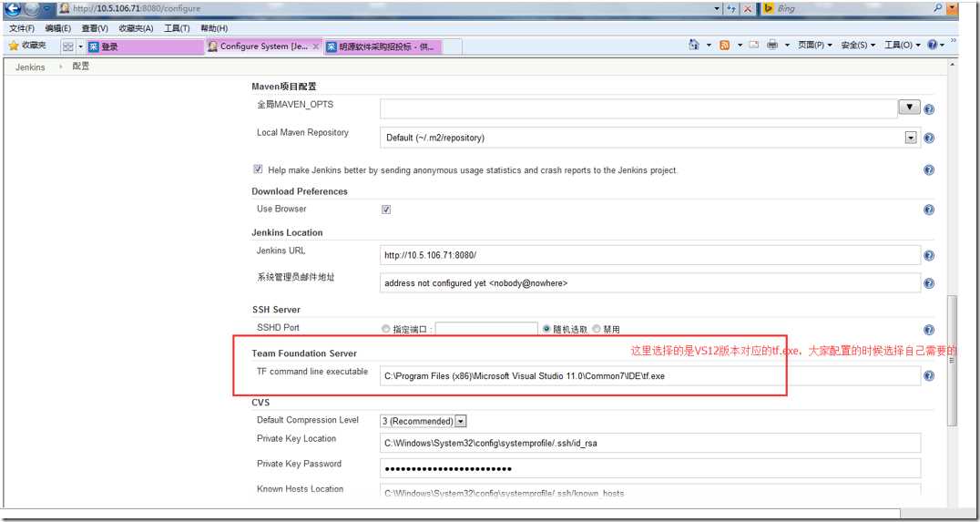The image size is (980, 522).
Task: Click the SSHD port number input box
Action: point(486,330)
